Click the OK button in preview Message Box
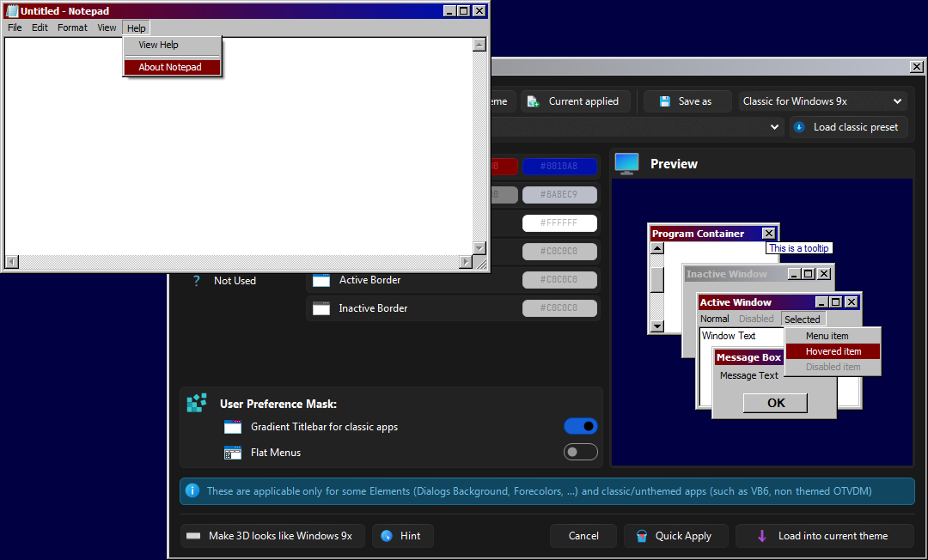 click(775, 404)
